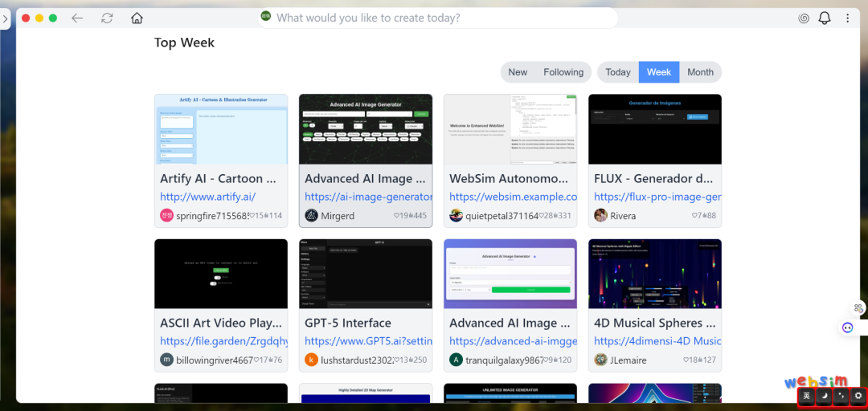
Task: Open the https://flux-pro-image-gen link
Action: point(657,197)
